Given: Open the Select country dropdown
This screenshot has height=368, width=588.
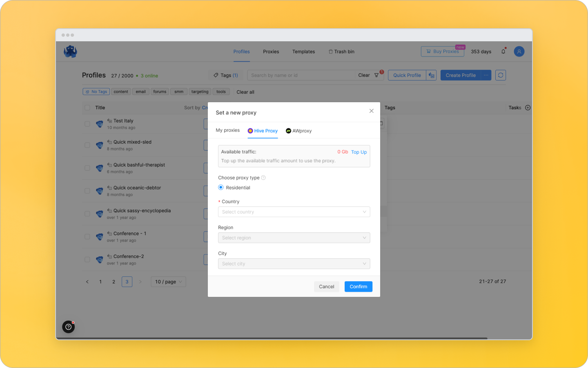Looking at the screenshot, I should point(294,212).
